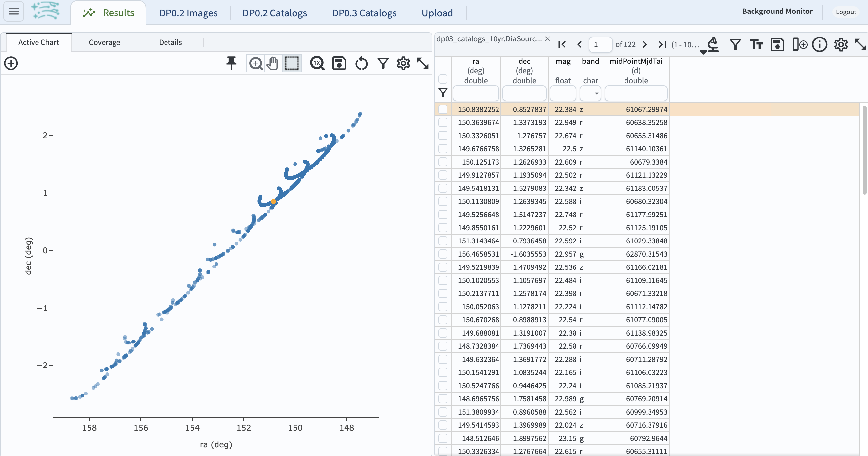Select the chart rectangle select tool
Viewport: 868px width, 456px height.
coord(292,63)
